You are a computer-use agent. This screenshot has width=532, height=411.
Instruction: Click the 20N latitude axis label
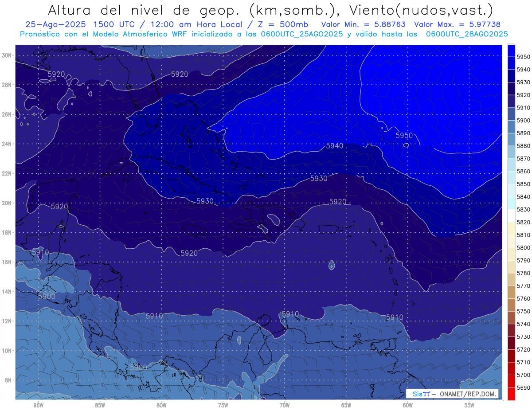pyautogui.click(x=7, y=203)
